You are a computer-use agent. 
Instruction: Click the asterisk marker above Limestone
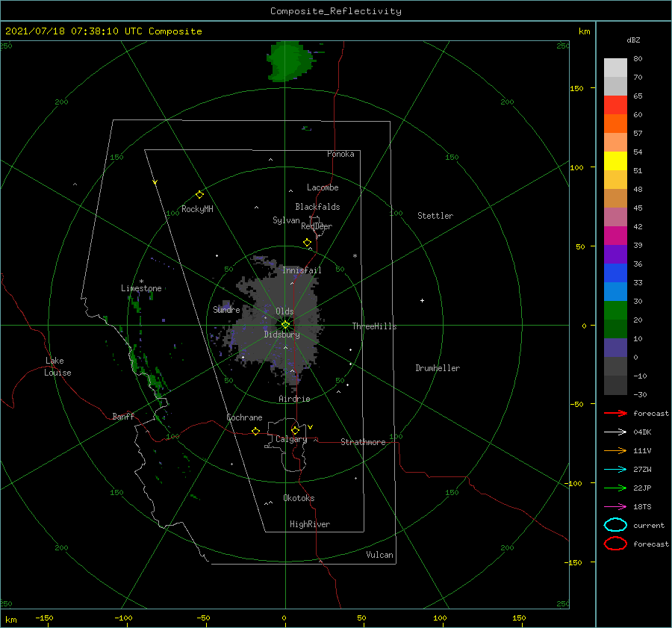pos(141,282)
